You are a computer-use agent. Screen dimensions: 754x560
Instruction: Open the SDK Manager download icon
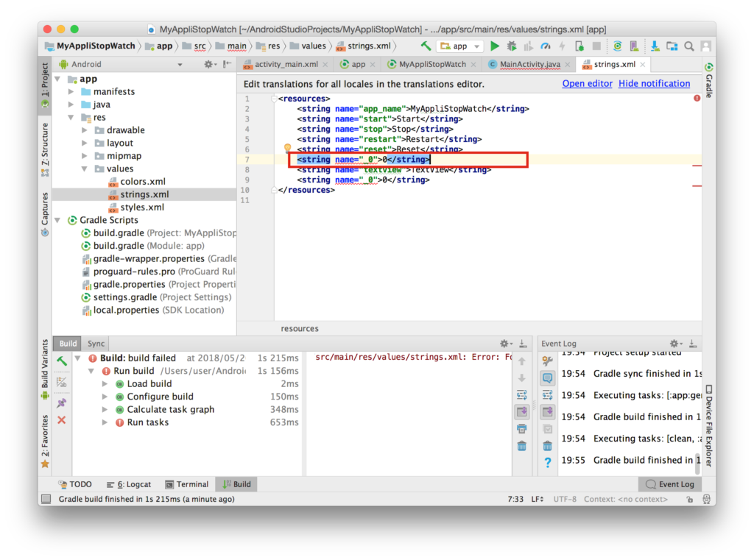655,46
